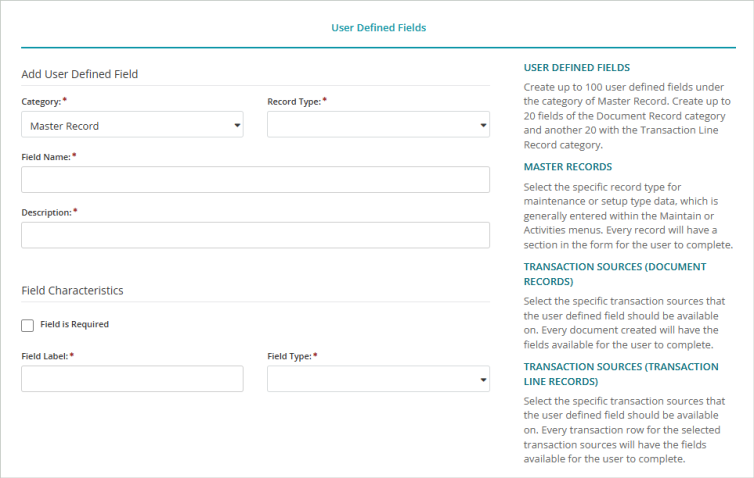The image size is (754, 478).
Task: Open the Category dropdown showing Master Record
Action: coord(132,125)
